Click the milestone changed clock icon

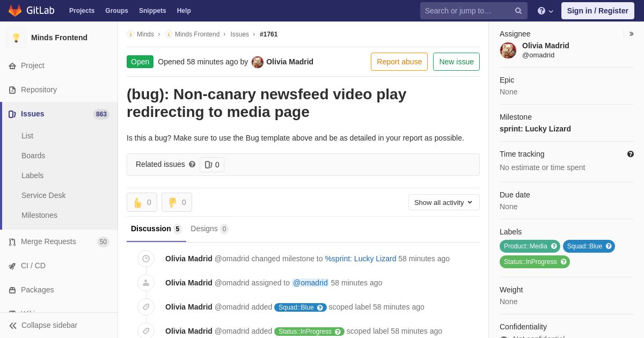(x=146, y=259)
